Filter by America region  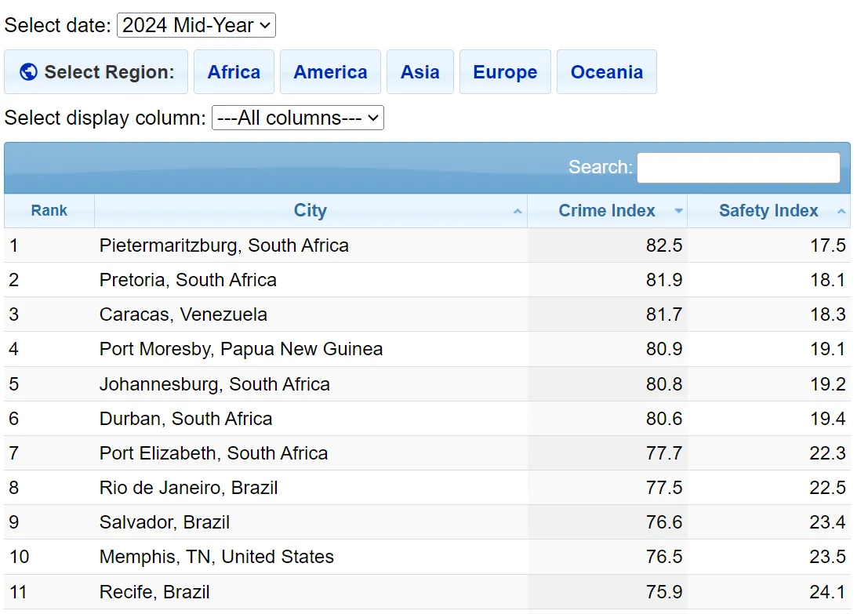(330, 72)
